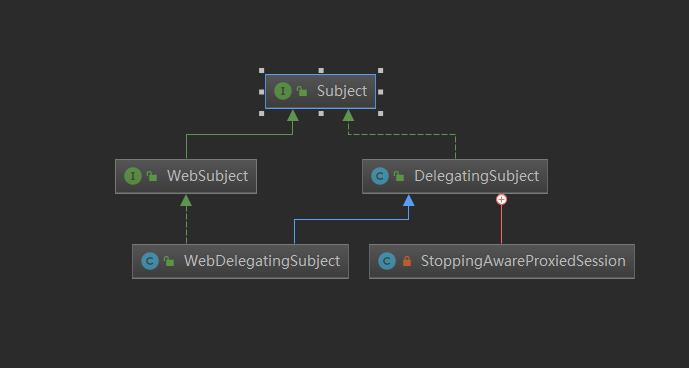This screenshot has height=368, width=689.
Task: Click the unlock icon on WebDelegatingSubject node
Action: coord(169,261)
